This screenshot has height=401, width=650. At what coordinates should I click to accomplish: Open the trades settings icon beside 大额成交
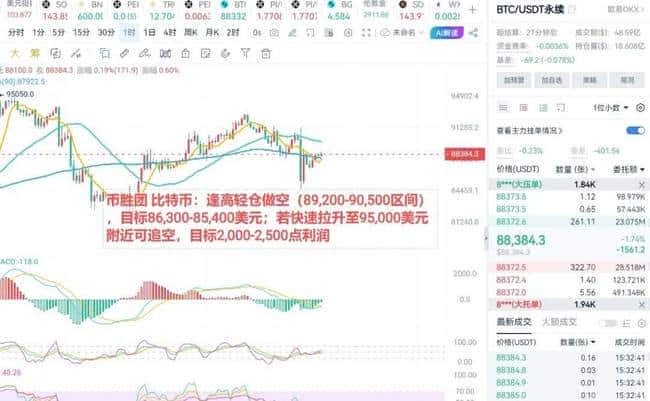[x=642, y=323]
